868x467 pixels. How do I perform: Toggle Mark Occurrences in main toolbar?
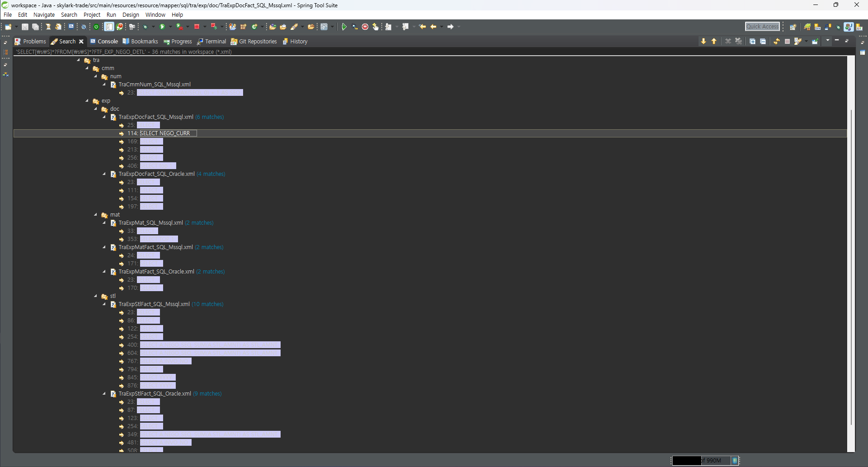pos(294,27)
